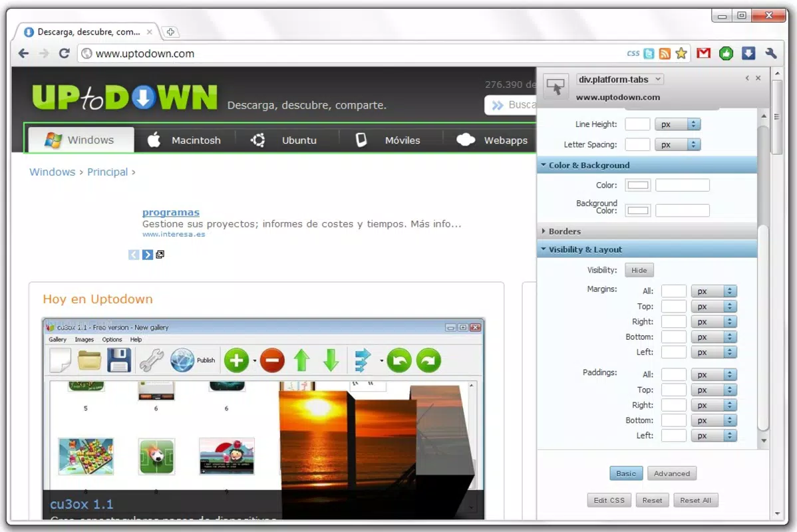Click the blue page icon beside RSS
Screen dimensions: 797x532
click(649, 53)
